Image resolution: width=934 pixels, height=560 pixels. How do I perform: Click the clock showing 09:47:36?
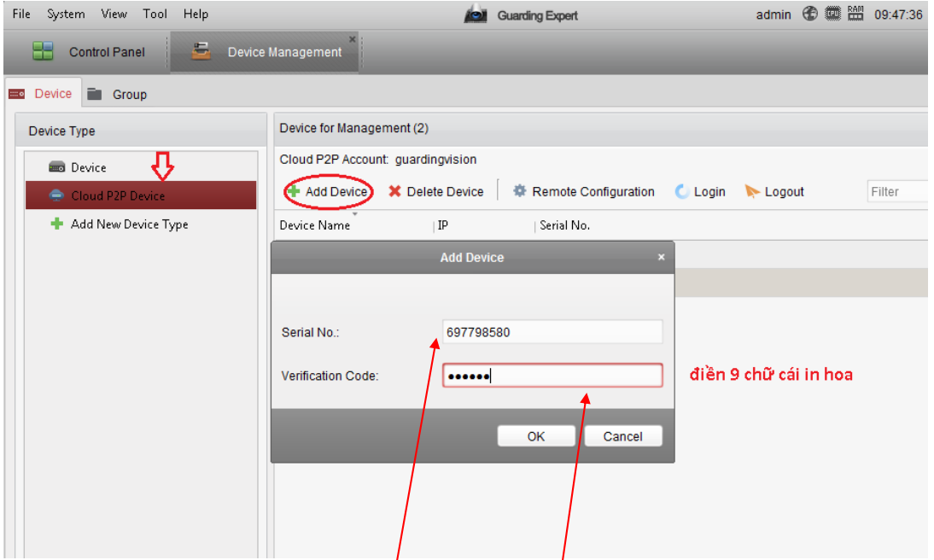point(897,15)
